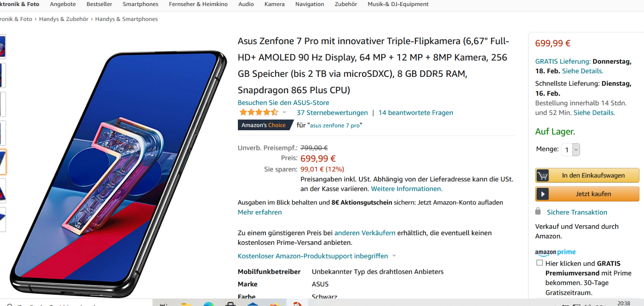Click the shopping cart icon on add-to-cart button

(x=543, y=176)
